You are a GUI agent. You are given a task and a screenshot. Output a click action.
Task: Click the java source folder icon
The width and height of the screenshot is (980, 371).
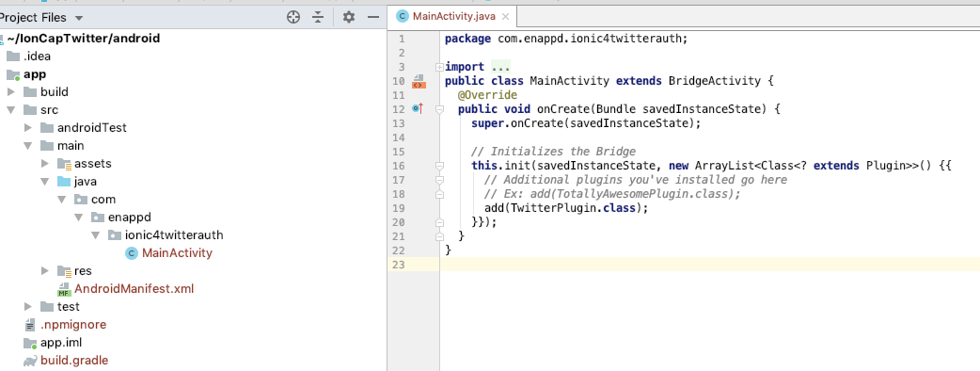coord(64,182)
